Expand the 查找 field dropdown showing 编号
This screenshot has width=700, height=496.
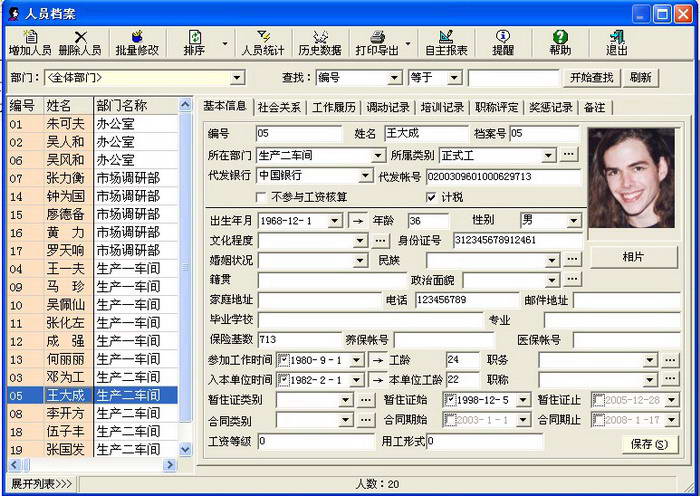pyautogui.click(x=393, y=78)
